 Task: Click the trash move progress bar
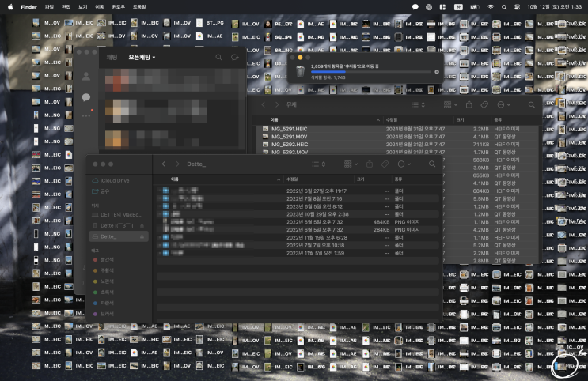point(370,72)
